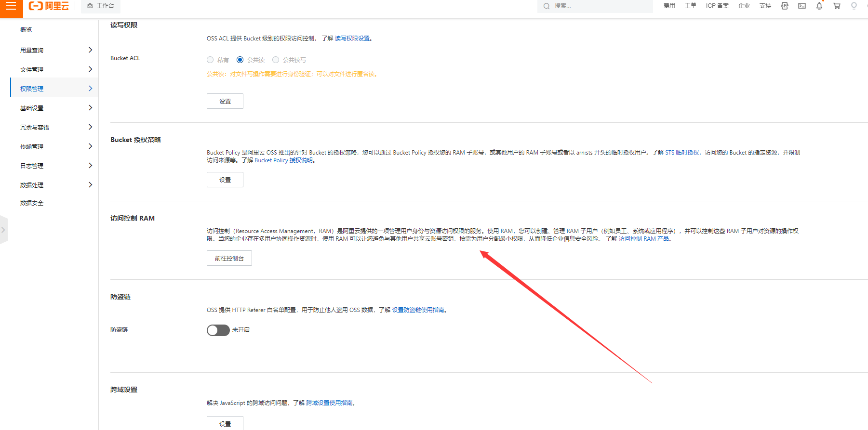Viewport: 868px width, 430px height.
Task: Open the Bucket Policy 授权说明 link
Action: point(284,160)
